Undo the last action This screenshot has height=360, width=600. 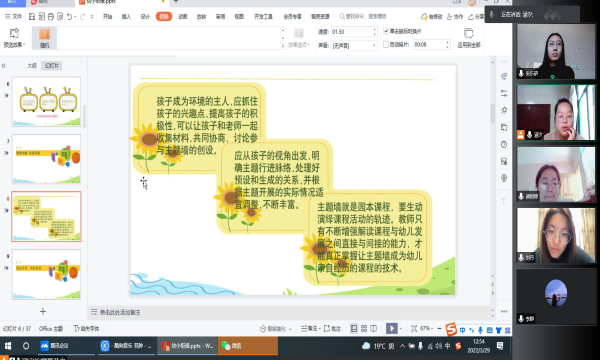[x=69, y=16]
